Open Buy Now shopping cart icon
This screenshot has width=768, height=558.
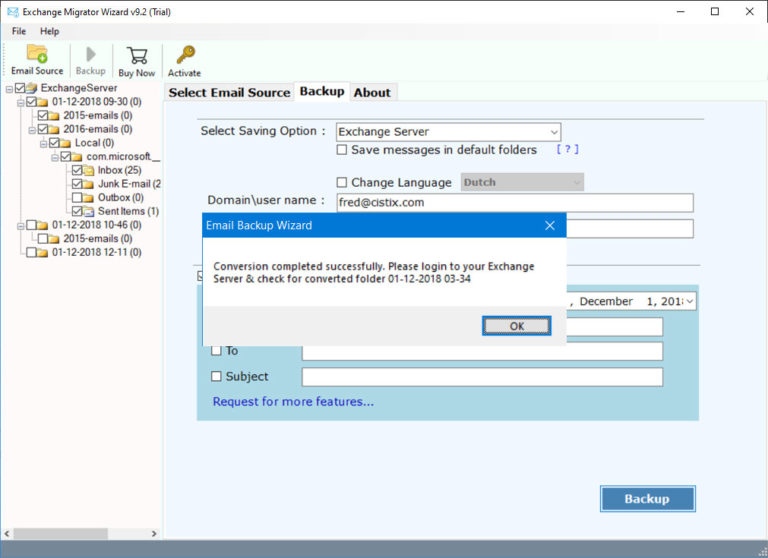tap(137, 55)
